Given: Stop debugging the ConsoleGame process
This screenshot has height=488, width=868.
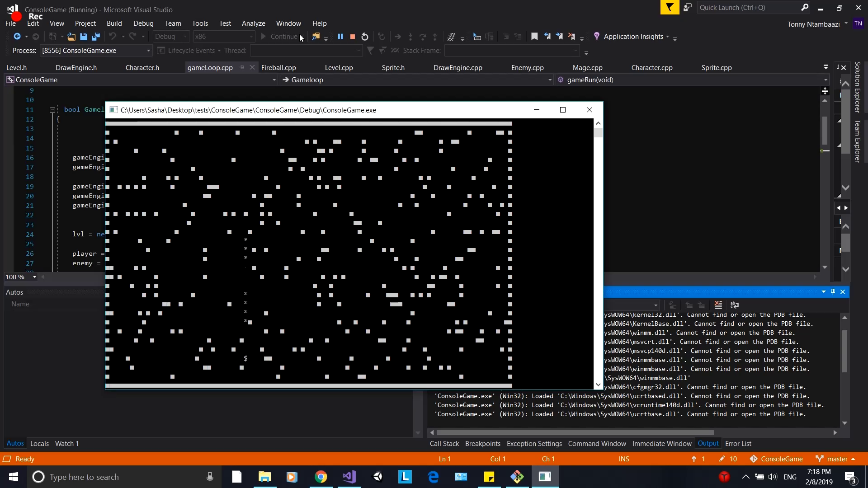Looking at the screenshot, I should point(352,36).
